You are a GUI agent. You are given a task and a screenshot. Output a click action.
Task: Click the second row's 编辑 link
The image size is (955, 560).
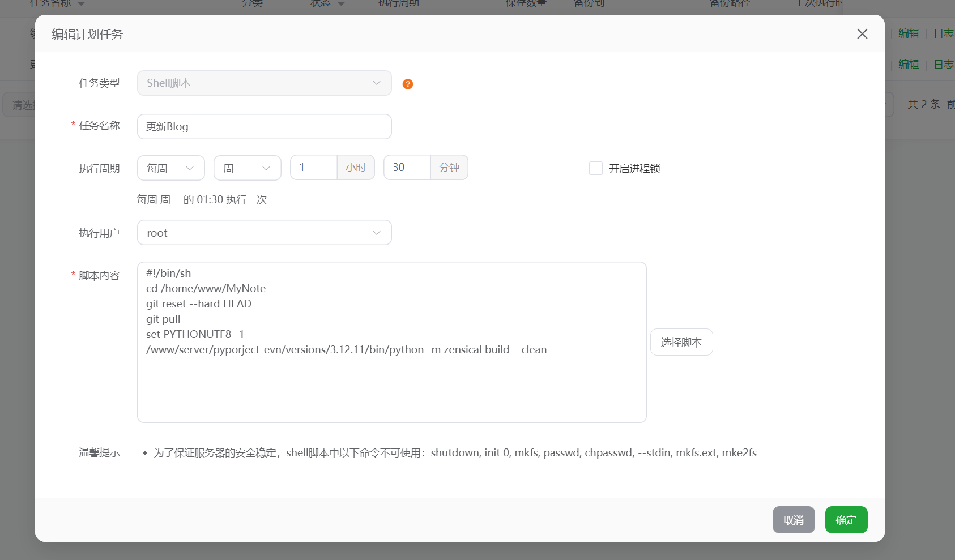pos(909,65)
